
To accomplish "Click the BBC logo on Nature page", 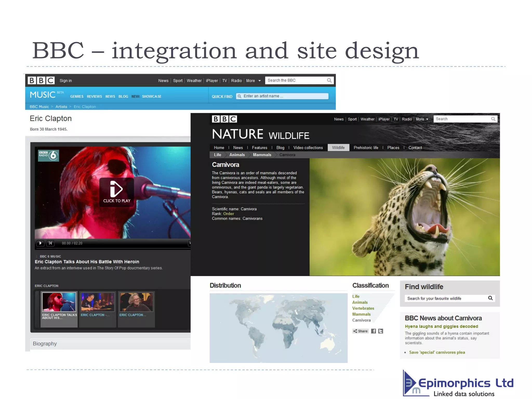I will pyautogui.click(x=224, y=119).
